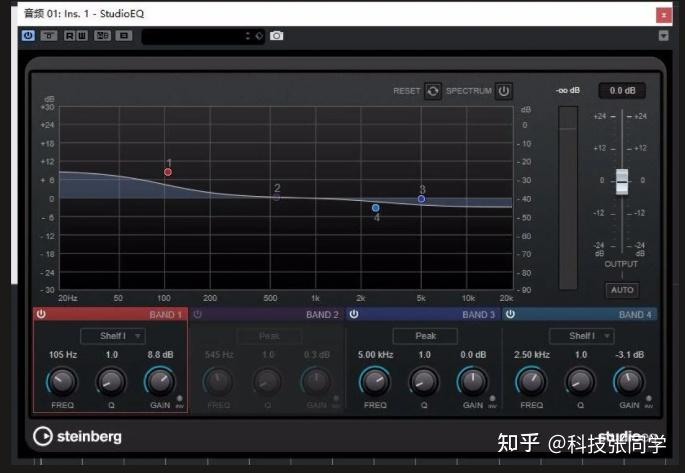
Task: Open Band 1 Shelf I filter type dropdown
Action: [113, 336]
